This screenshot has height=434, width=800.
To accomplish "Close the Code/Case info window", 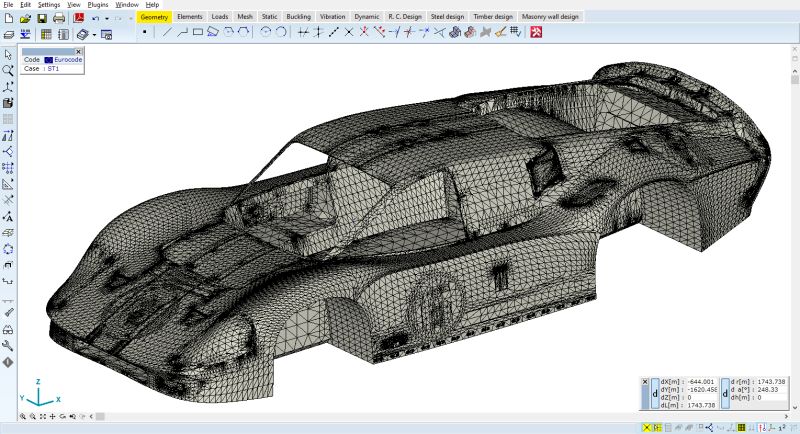I will pyautogui.click(x=78, y=52).
